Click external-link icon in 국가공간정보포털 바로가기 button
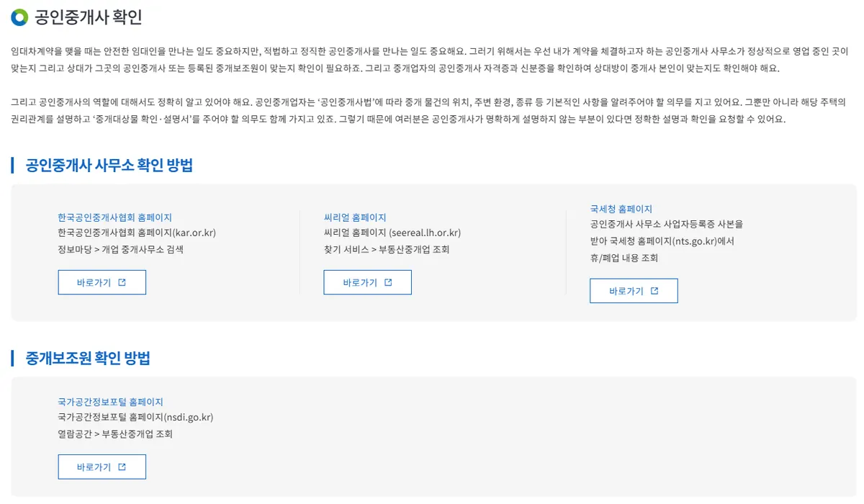This screenshot has height=504, width=864. coord(122,467)
